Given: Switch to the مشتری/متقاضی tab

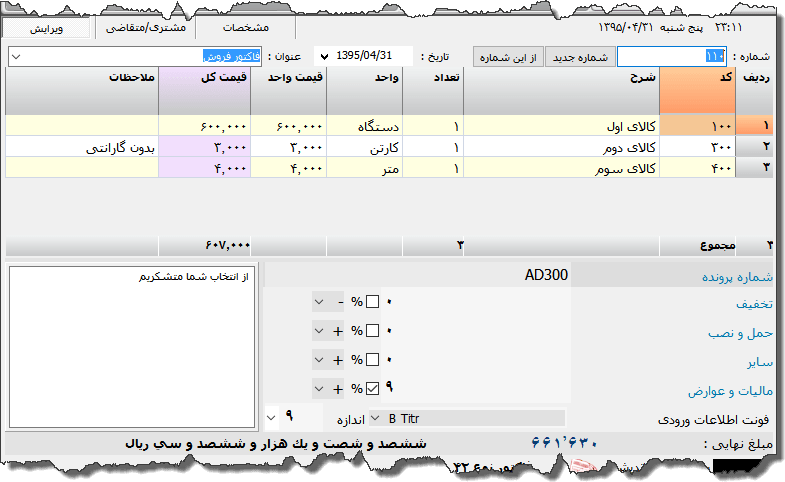Looking at the screenshot, I should coord(146,28).
